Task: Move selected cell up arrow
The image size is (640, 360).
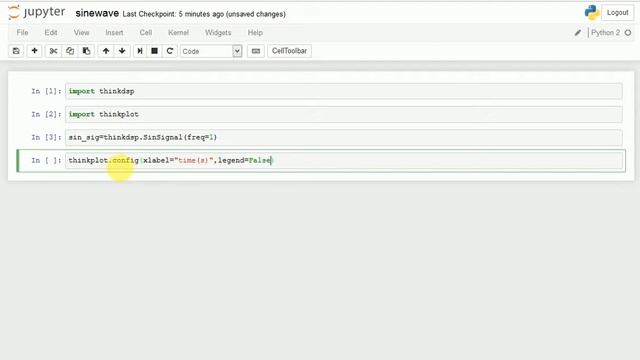Action: (x=106, y=51)
